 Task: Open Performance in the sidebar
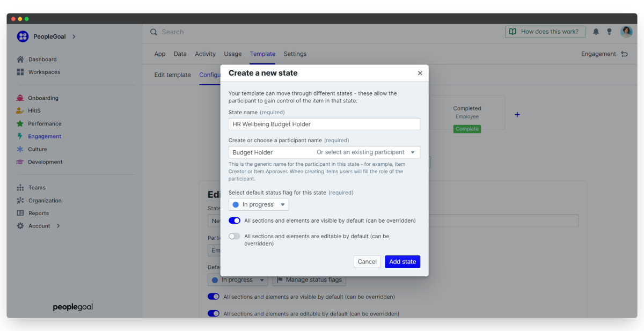tap(45, 123)
